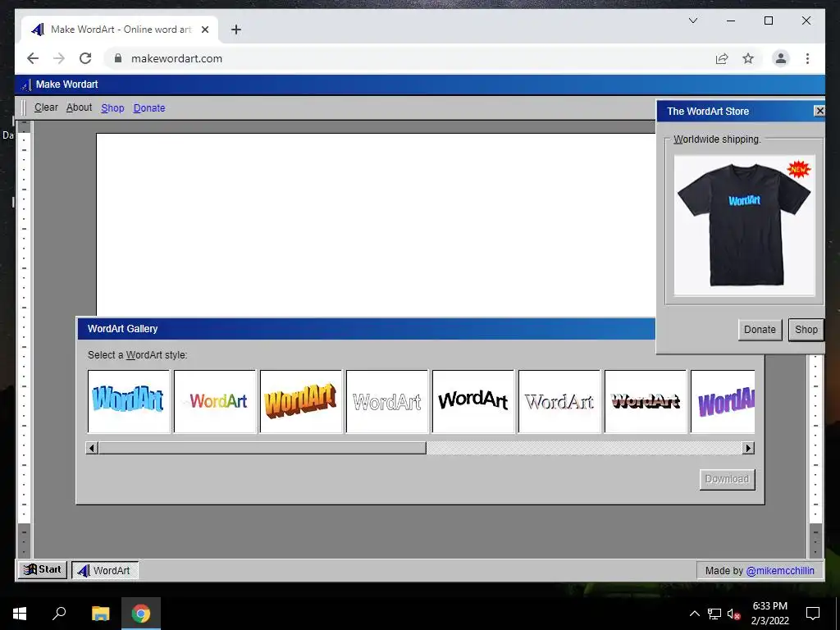Close the Make WordArt browser tab

pos(205,30)
